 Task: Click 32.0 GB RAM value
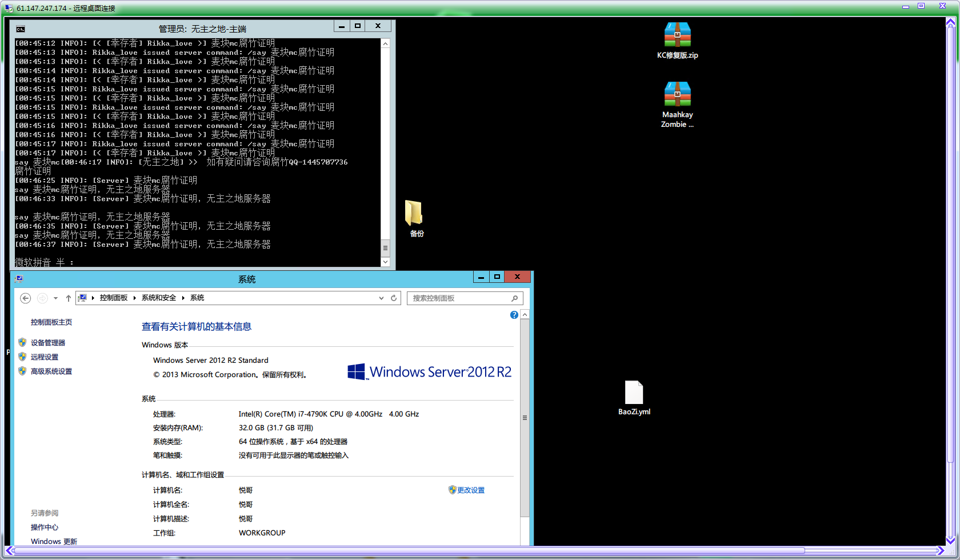[x=276, y=428]
